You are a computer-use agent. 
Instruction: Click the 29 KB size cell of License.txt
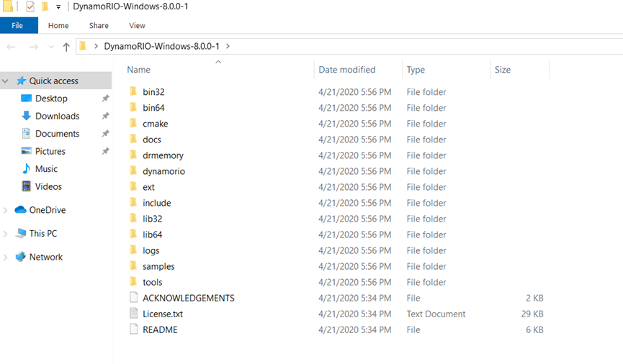point(532,314)
